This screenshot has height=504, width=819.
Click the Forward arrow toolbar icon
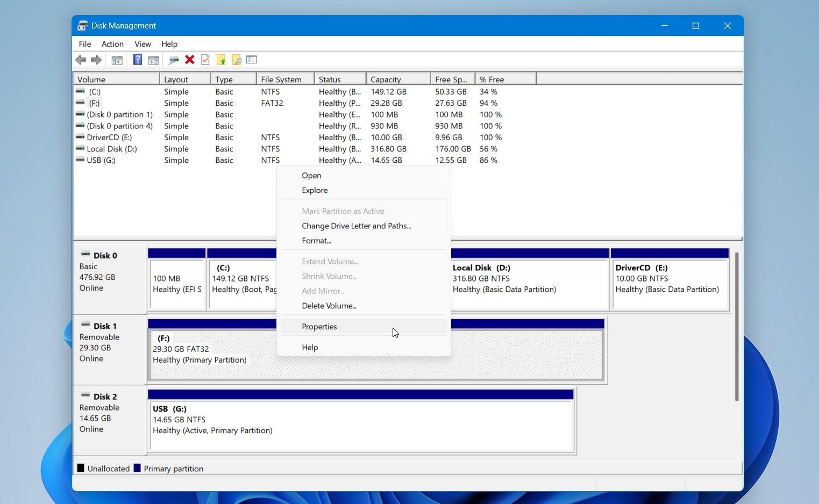pyautogui.click(x=96, y=60)
